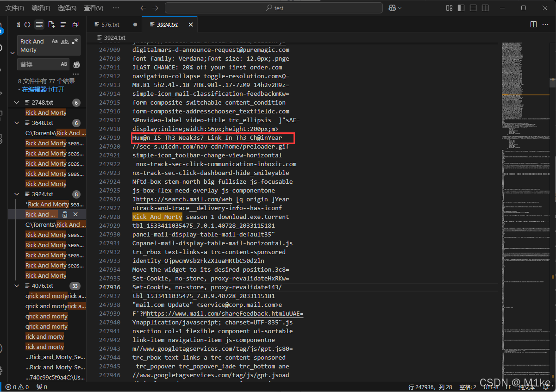Switch to the 576.txt tab

(x=111, y=25)
